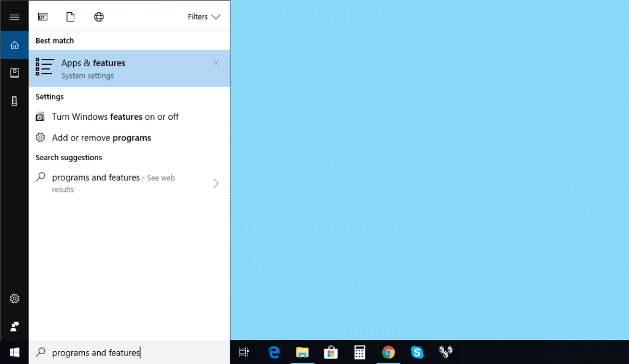Open the Cortana Notebook
This screenshot has width=629, height=364.
click(x=14, y=72)
